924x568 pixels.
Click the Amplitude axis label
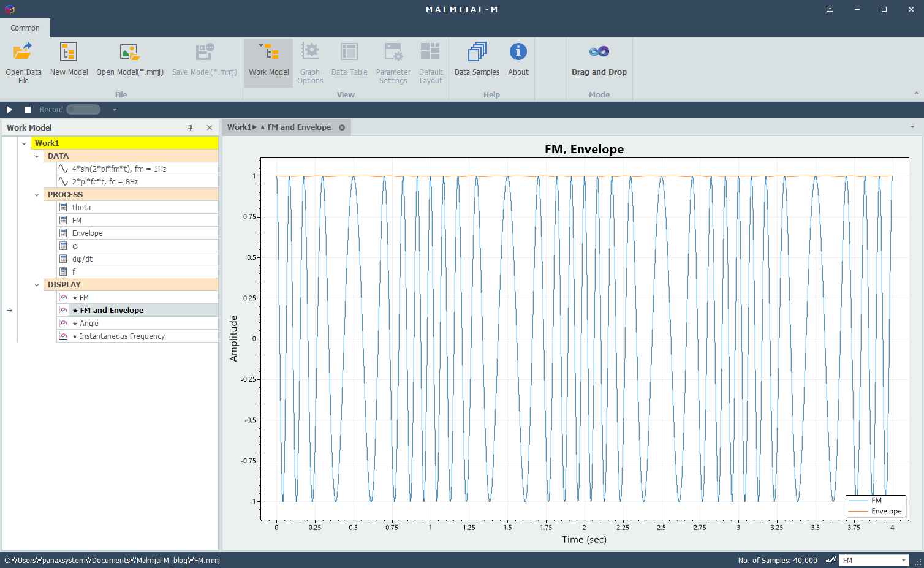click(x=233, y=338)
